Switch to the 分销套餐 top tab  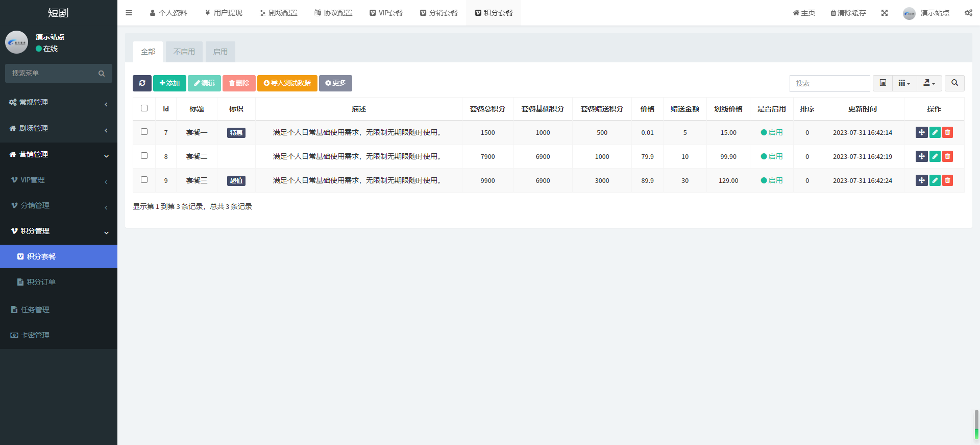[x=439, y=13]
